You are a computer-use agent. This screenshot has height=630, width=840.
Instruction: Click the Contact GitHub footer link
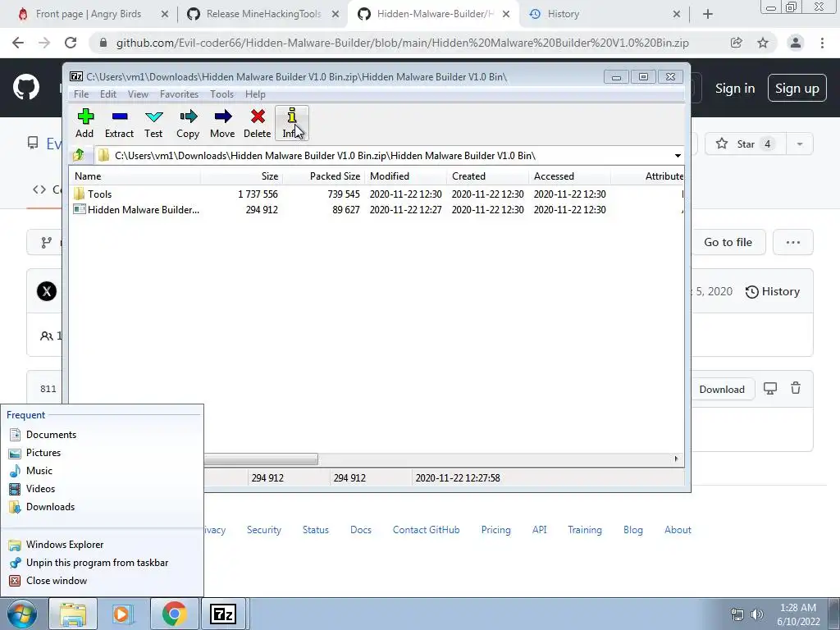426,530
